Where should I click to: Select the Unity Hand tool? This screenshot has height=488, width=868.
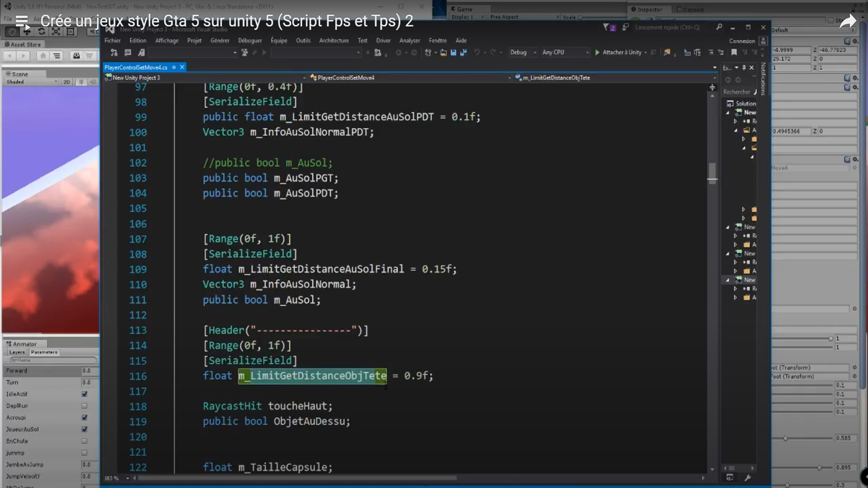click(x=12, y=31)
